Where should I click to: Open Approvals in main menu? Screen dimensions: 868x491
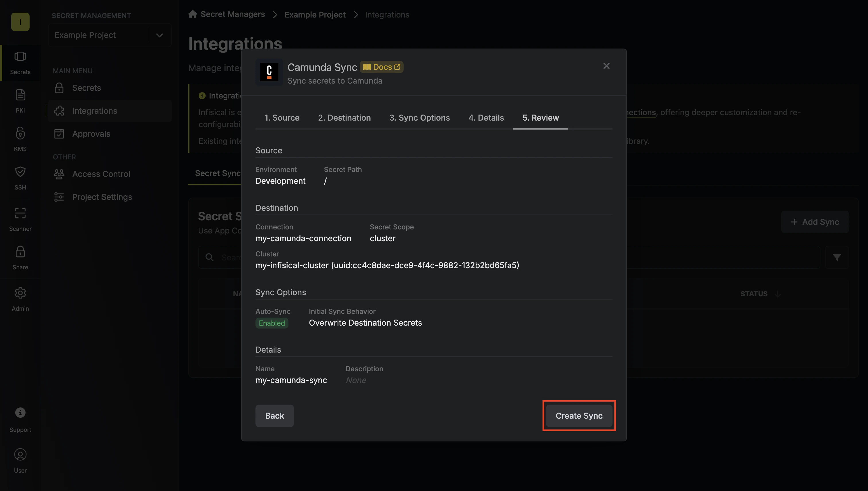(x=110, y=134)
